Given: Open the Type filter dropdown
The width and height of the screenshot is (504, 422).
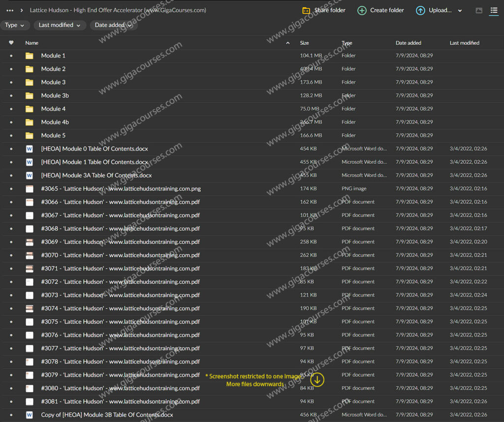Looking at the screenshot, I should pyautogui.click(x=15, y=25).
